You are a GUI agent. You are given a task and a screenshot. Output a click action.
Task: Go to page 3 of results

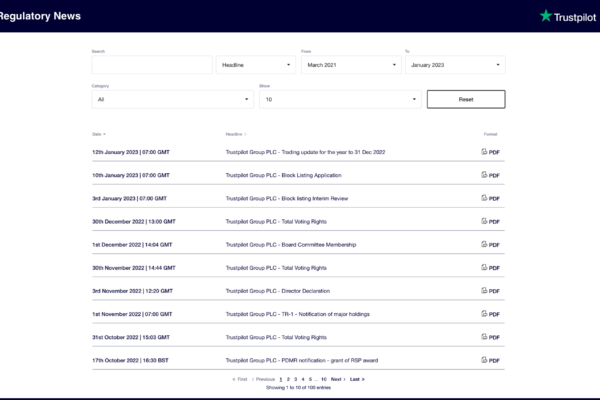(295, 379)
